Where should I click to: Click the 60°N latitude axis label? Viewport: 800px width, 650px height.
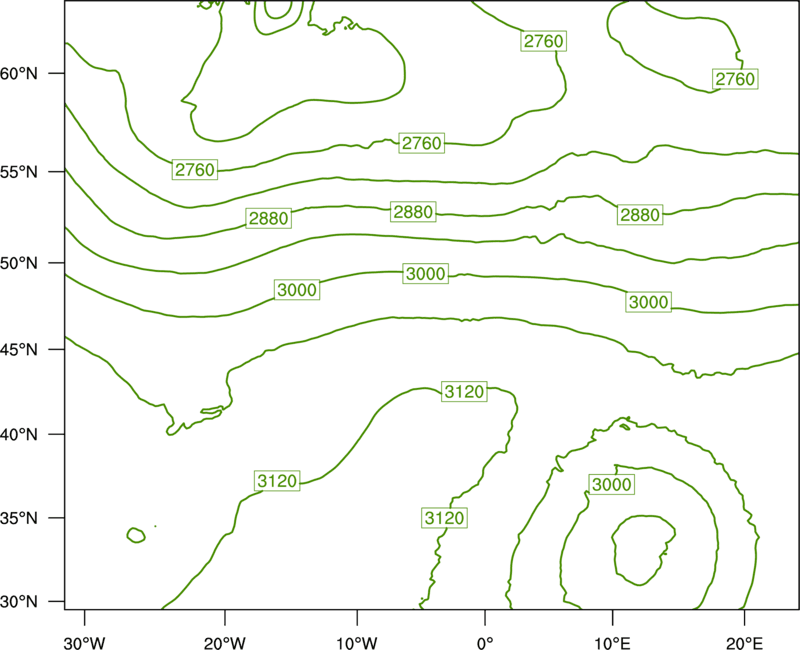19,73
